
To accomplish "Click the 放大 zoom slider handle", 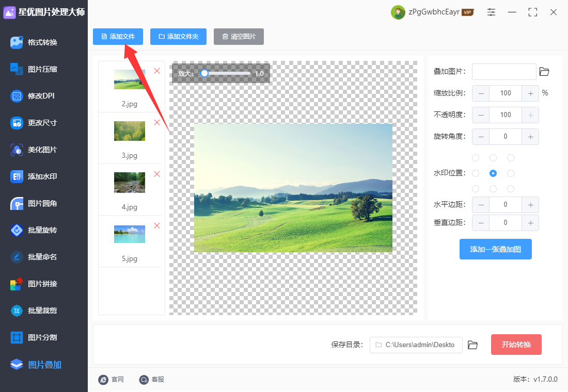I will [x=204, y=73].
